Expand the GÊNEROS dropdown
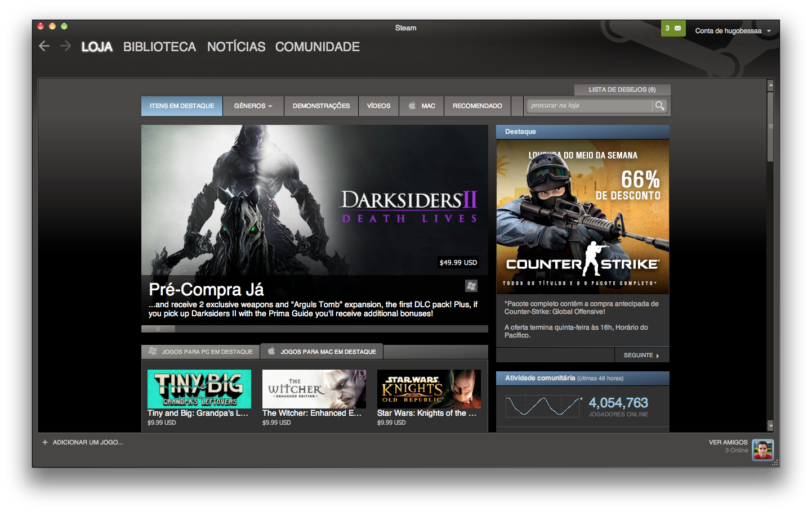Screen dimensions: 812x512 click(253, 106)
